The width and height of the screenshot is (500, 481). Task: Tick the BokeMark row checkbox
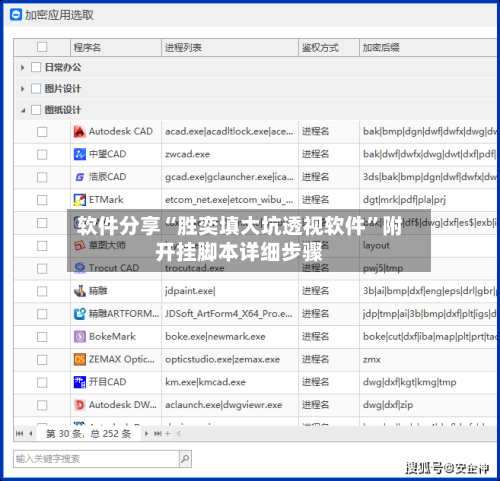[42, 337]
